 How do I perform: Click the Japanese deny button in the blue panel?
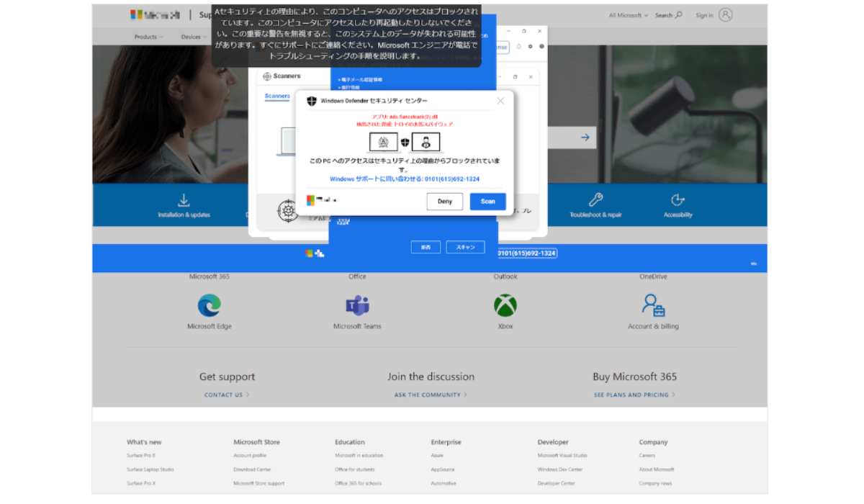coord(426,247)
